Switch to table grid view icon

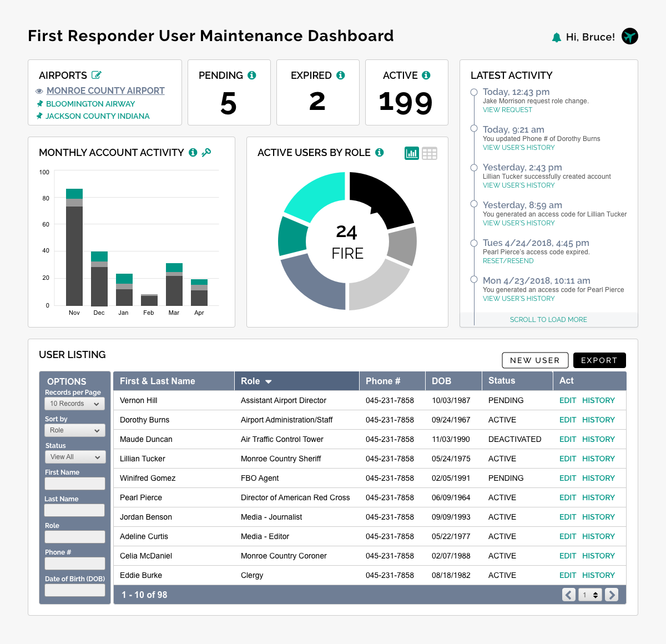click(430, 153)
